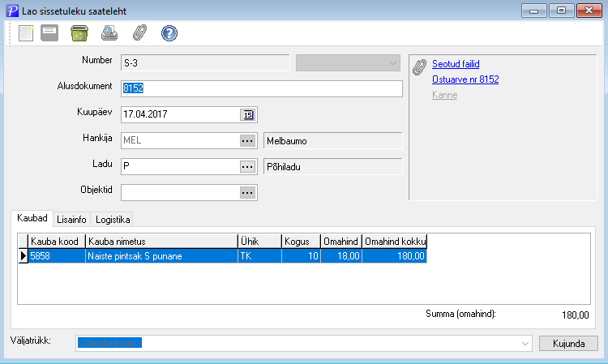Expand the dropdown next to Number field
608x364 pixels.
pos(393,63)
